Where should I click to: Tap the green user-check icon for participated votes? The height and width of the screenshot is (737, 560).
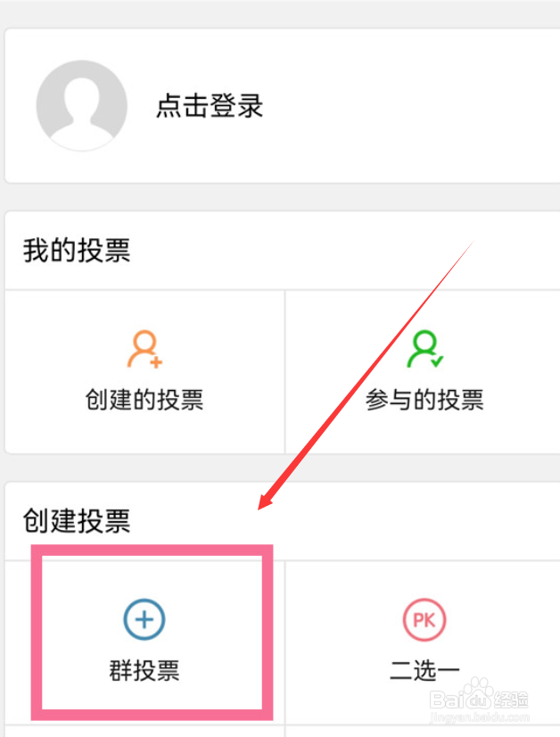point(425,349)
